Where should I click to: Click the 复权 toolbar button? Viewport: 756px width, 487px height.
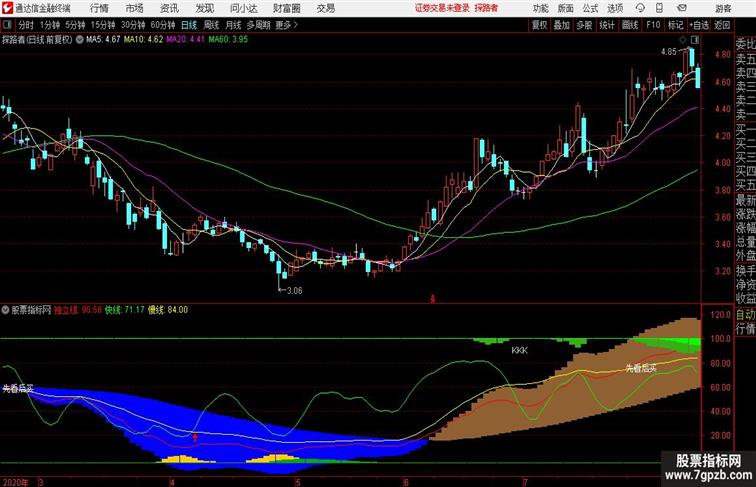pos(540,25)
